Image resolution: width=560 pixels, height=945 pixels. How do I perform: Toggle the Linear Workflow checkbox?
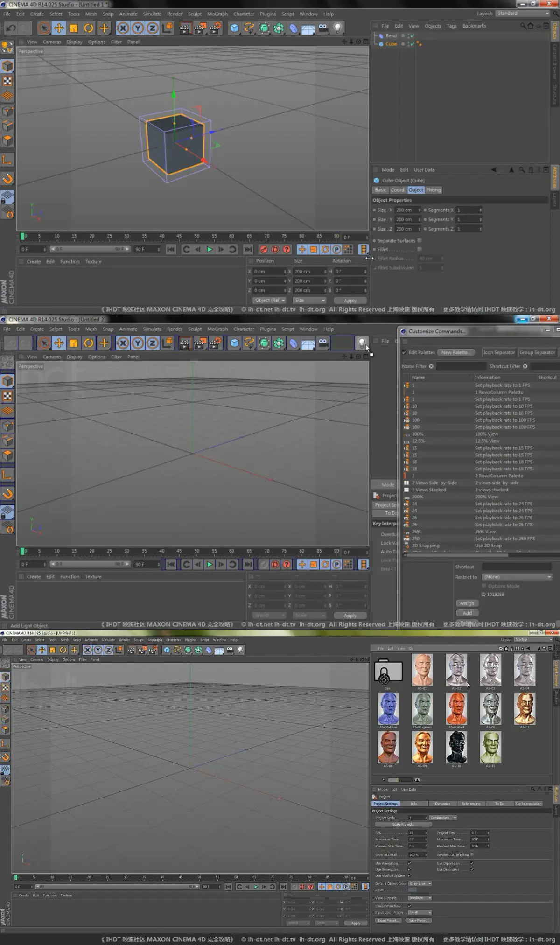tap(409, 906)
